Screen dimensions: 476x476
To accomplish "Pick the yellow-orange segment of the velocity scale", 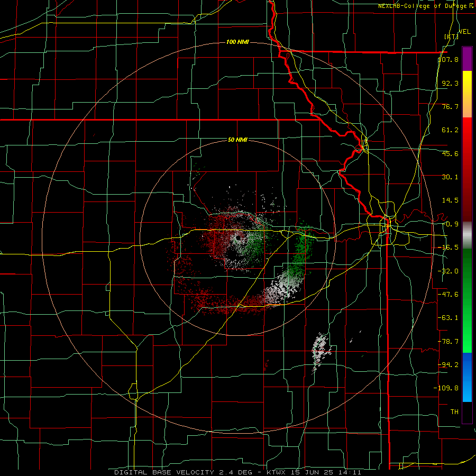I will pos(467,94).
